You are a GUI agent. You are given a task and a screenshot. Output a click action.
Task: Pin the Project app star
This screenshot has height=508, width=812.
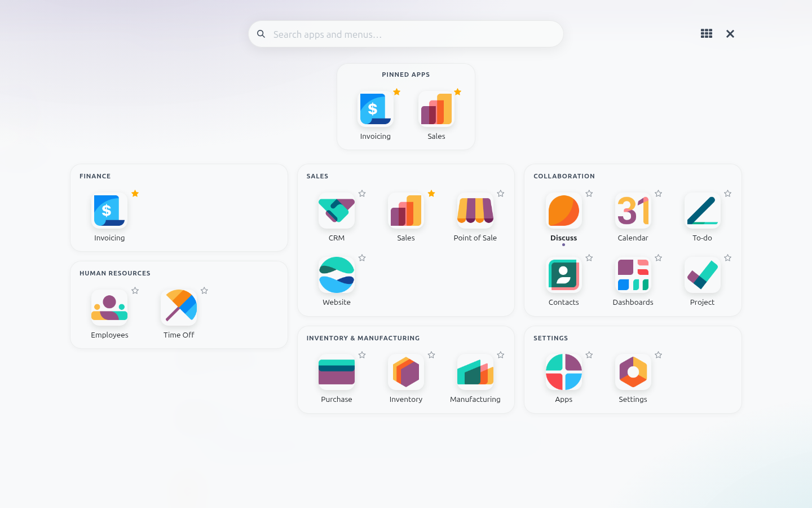(728, 258)
